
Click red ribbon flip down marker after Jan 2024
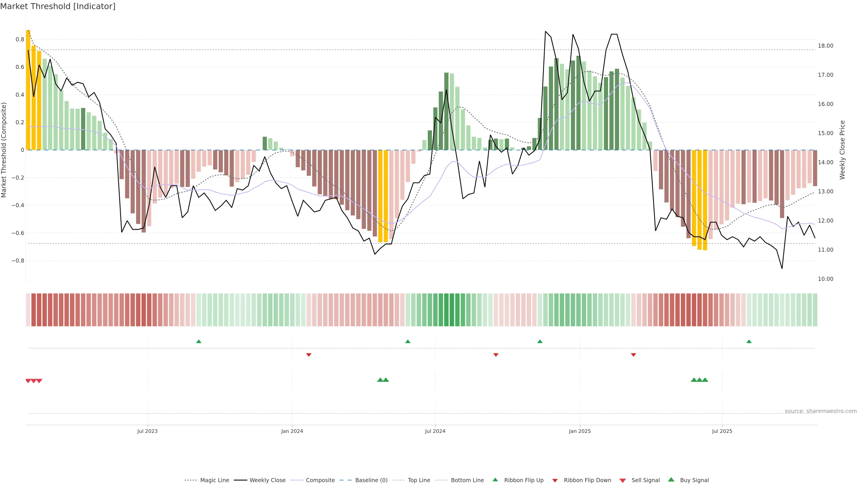[x=309, y=355]
